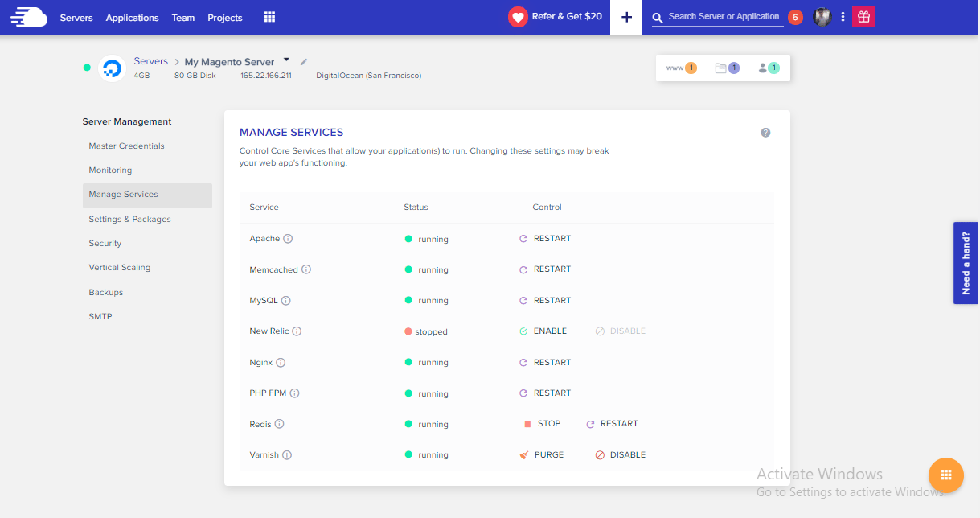This screenshot has height=518, width=980.
Task: Select Security in Server Management sidebar
Action: pyautogui.click(x=105, y=243)
